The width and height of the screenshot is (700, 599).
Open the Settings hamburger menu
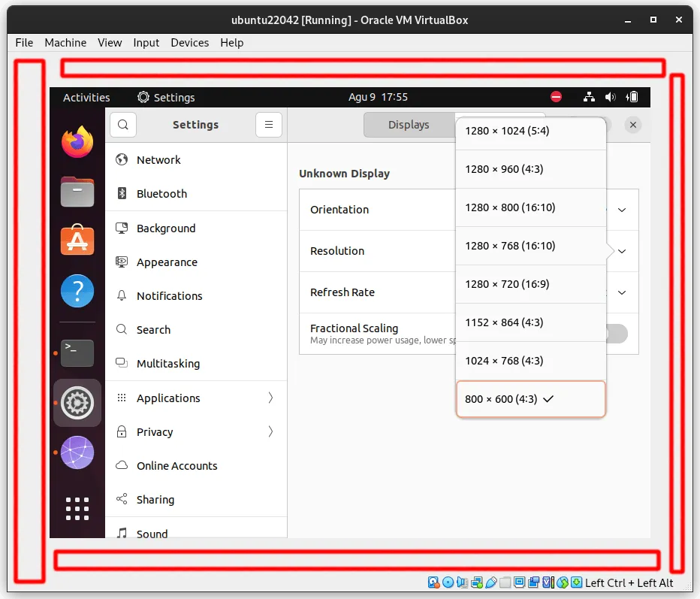(x=269, y=125)
